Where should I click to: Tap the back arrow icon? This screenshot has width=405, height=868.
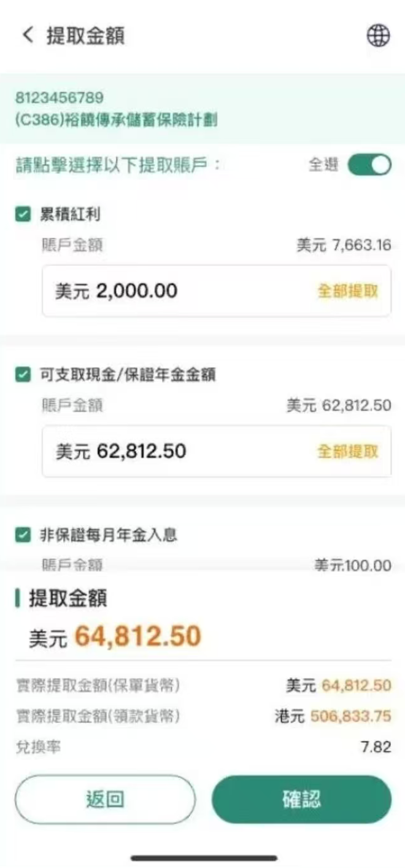click(x=27, y=35)
